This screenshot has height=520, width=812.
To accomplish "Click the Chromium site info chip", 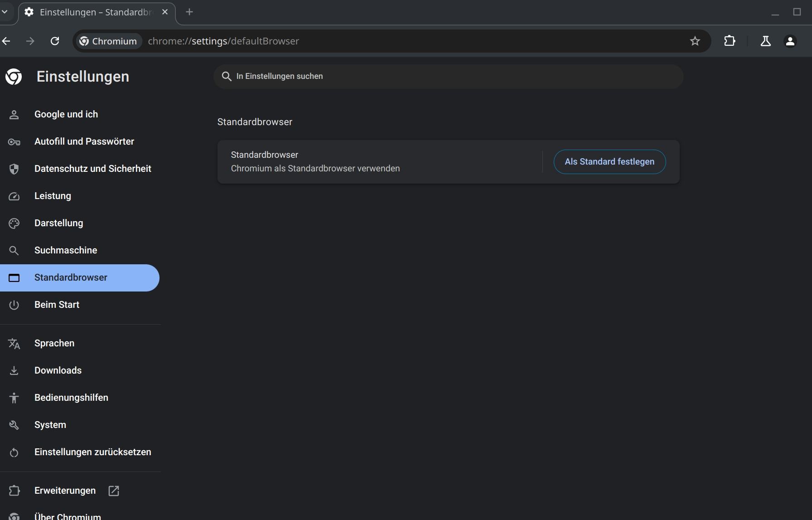I will [x=108, y=41].
